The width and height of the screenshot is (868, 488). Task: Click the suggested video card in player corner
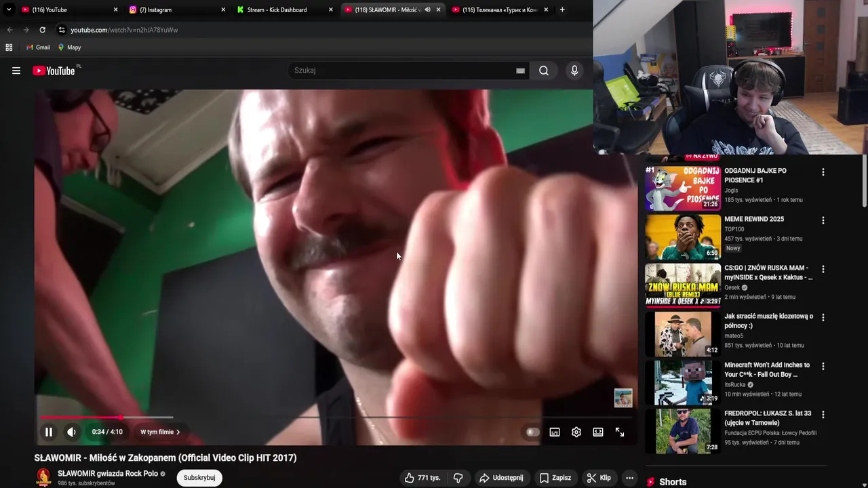(x=623, y=398)
